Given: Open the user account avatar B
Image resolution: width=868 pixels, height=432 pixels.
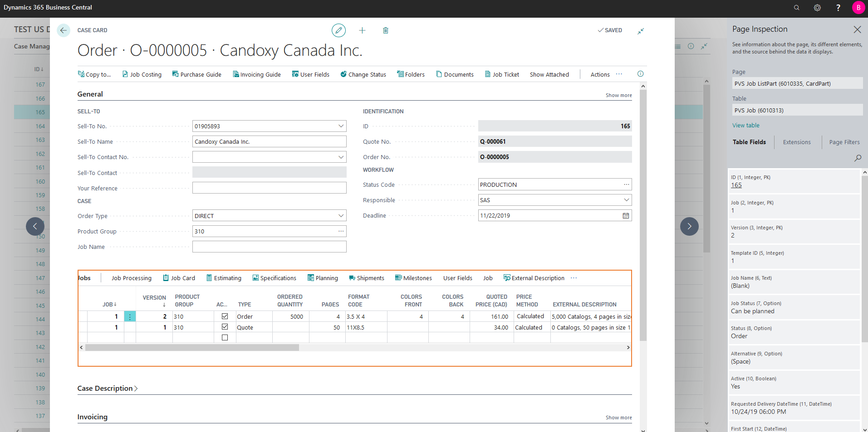Looking at the screenshot, I should [x=858, y=8].
